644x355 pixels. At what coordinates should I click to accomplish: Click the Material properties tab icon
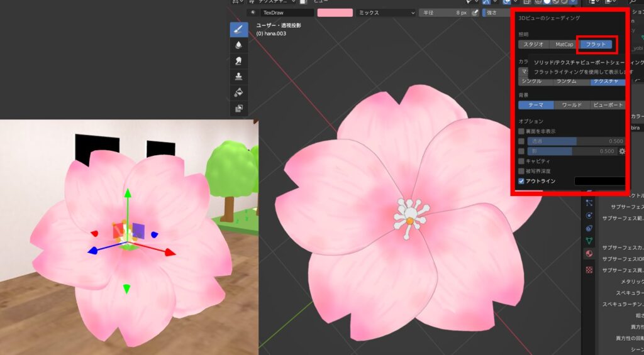pyautogui.click(x=589, y=254)
